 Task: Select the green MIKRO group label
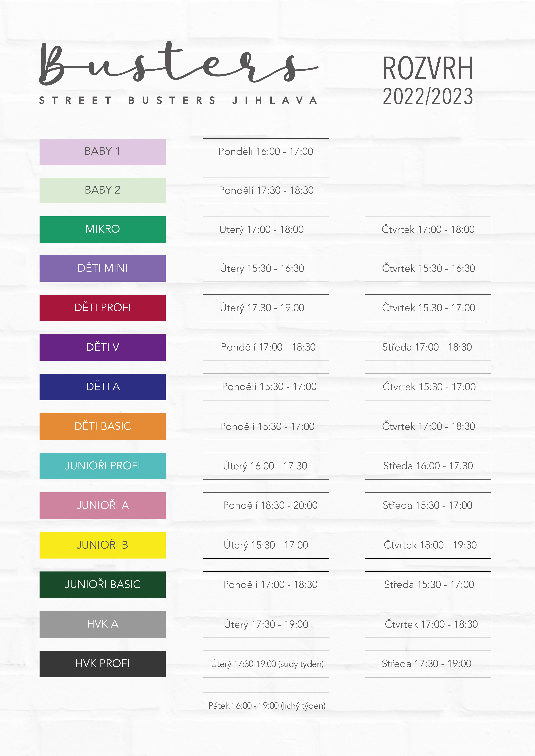pyautogui.click(x=102, y=229)
